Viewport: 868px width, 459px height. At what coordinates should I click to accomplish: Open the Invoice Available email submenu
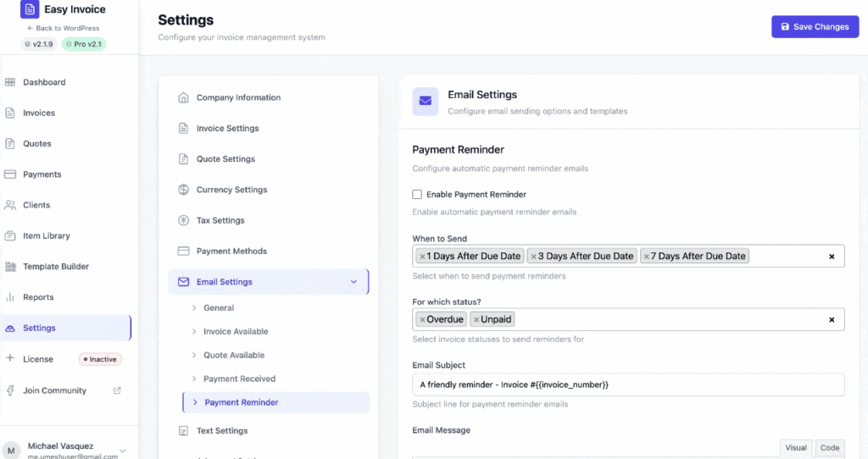click(x=236, y=332)
